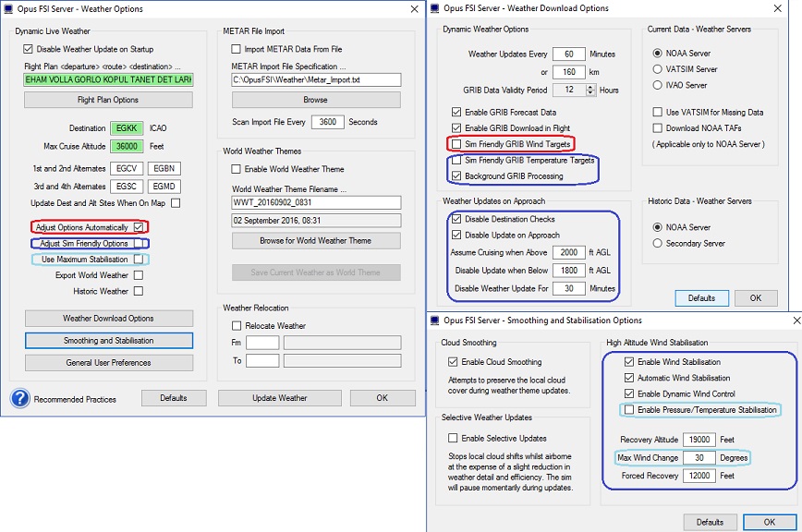The height and width of the screenshot is (532, 802).
Task: Click the Max Wind Change degrees field
Action: [x=699, y=458]
